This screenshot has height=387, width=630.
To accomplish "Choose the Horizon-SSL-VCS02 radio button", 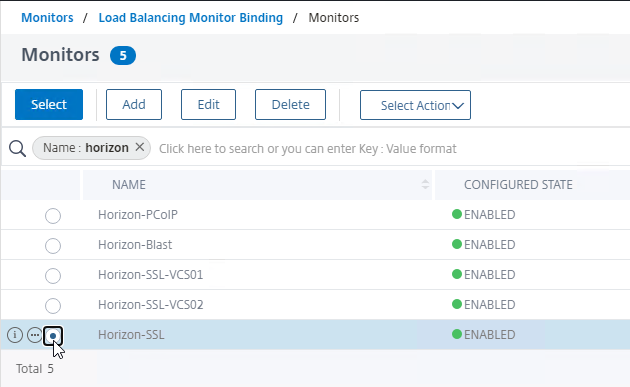I will (53, 306).
